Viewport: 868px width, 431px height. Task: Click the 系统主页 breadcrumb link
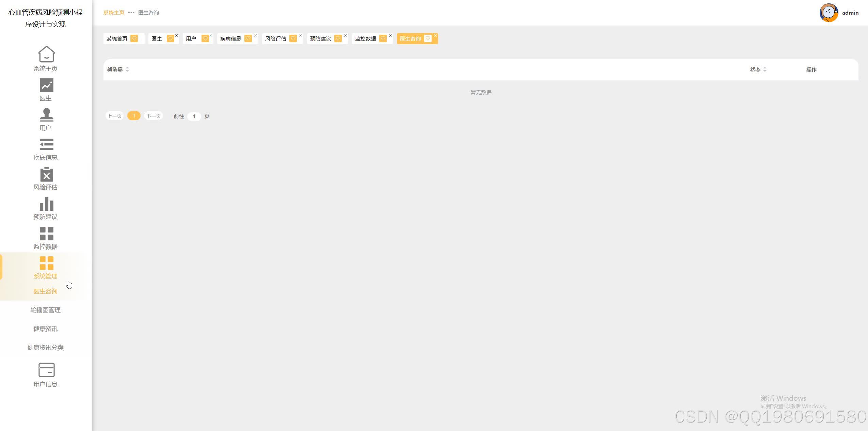[114, 13]
